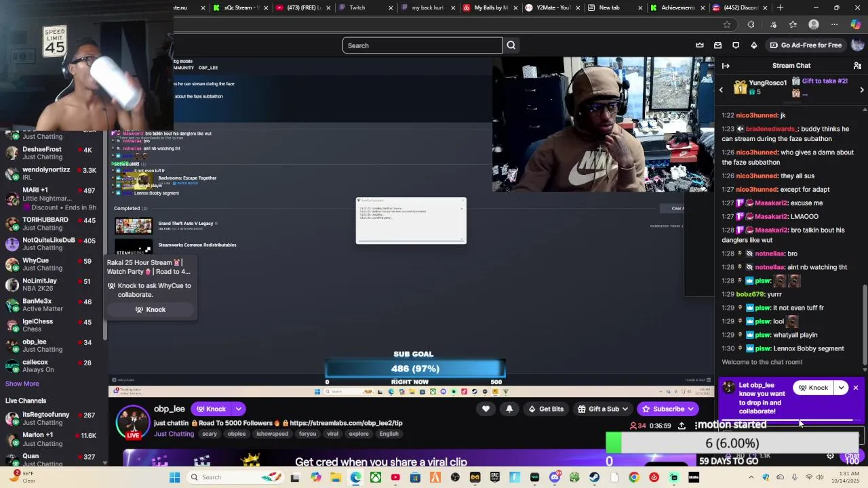The height and width of the screenshot is (488, 868).
Task: Click the Bits gem icon in the top bar
Action: [x=754, y=45]
